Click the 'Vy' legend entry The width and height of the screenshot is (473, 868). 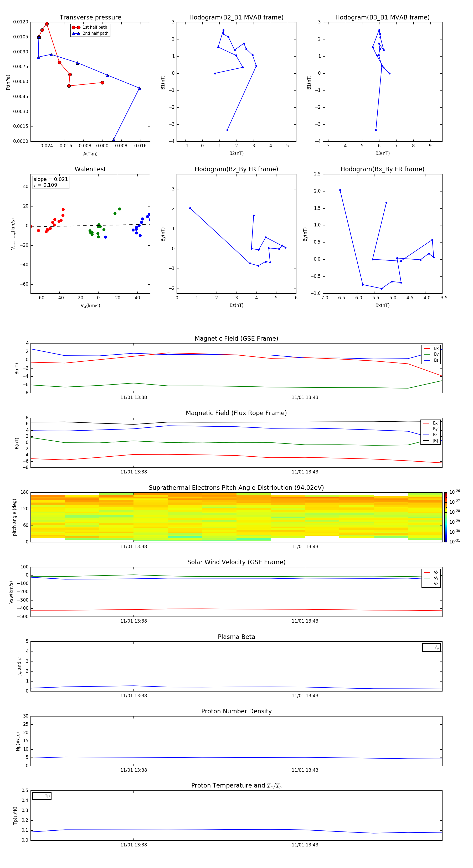(x=431, y=578)
